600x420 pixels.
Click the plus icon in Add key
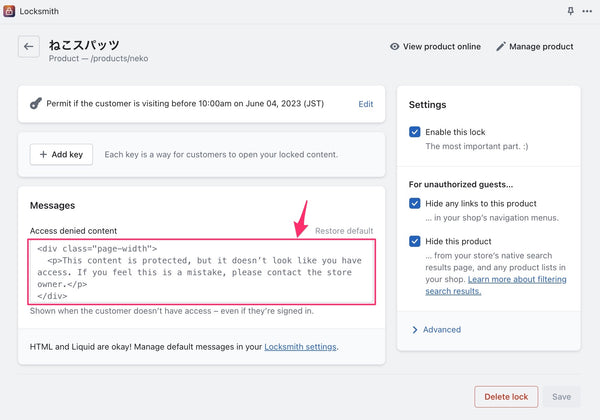[x=43, y=154]
